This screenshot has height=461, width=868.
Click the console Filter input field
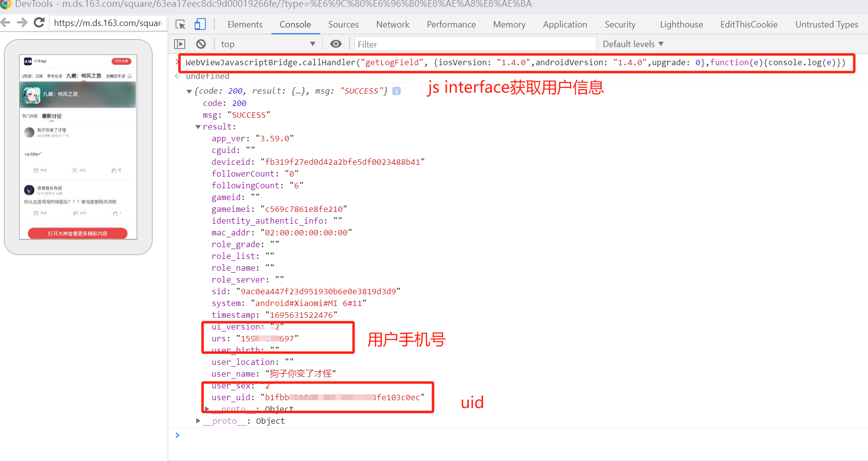[475, 44]
